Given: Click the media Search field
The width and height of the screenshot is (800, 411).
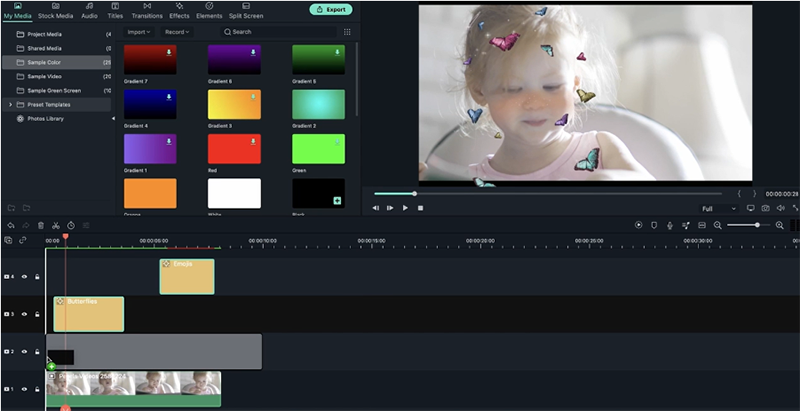Looking at the screenshot, I should 279,32.
